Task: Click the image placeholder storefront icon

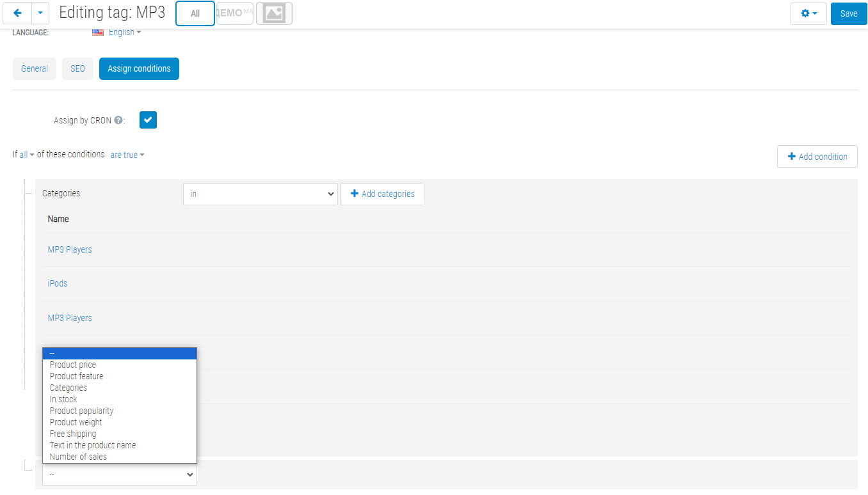Action: [275, 13]
